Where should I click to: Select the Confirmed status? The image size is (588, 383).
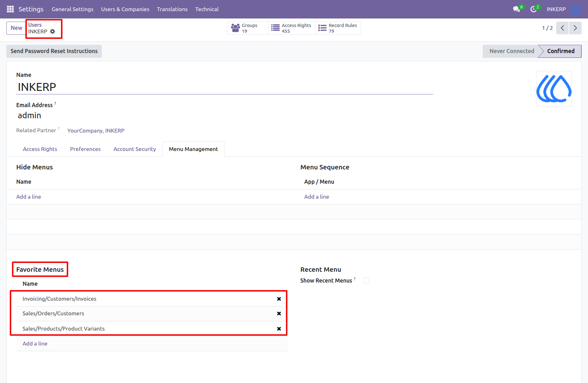click(561, 51)
